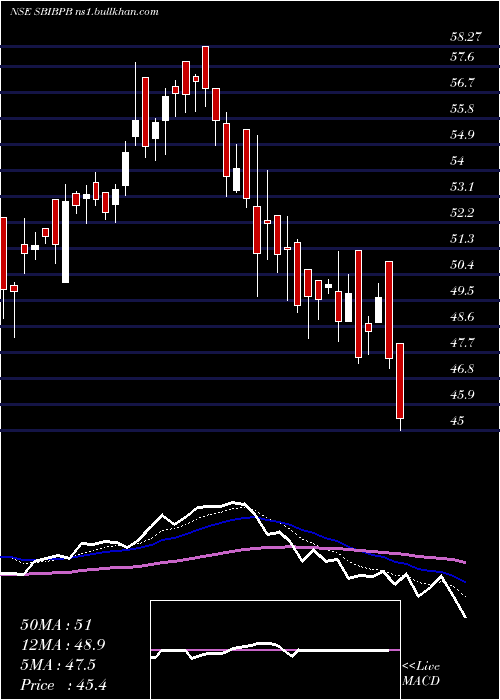
Task: Select the 55.8 price axis label
Action: point(462,109)
